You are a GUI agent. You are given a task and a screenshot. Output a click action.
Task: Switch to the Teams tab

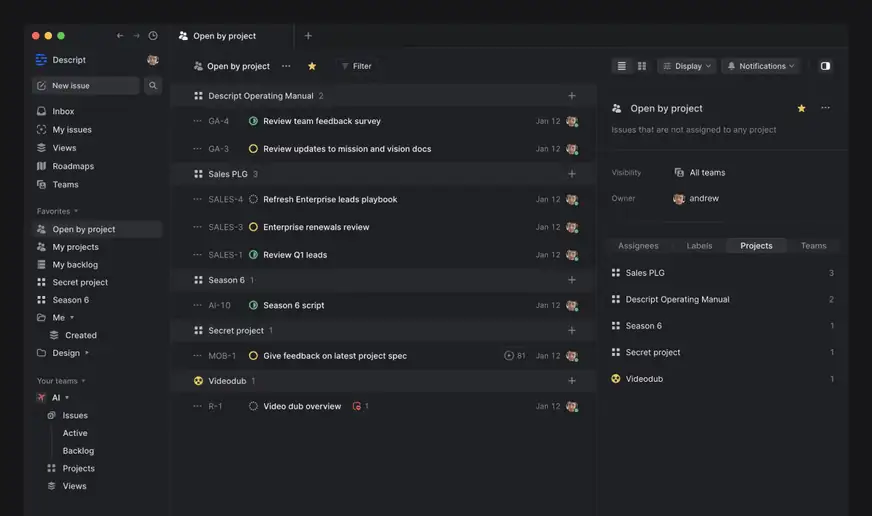[813, 246]
